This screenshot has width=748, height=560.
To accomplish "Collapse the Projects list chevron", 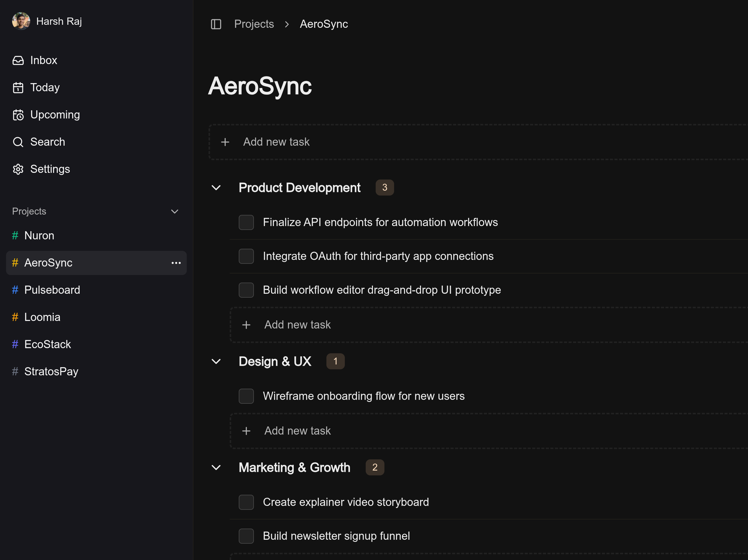I will pyautogui.click(x=174, y=211).
